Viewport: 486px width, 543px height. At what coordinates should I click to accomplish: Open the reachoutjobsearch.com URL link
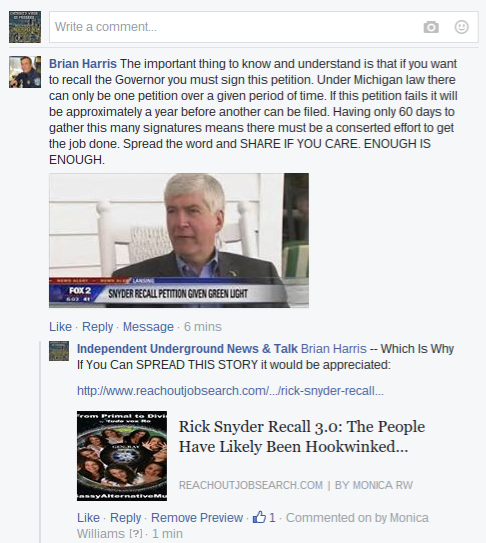point(230,391)
